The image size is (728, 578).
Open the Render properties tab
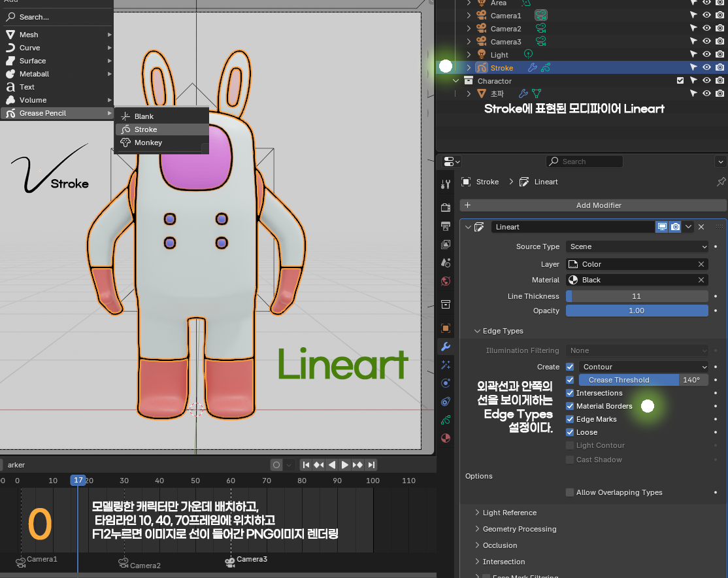[x=446, y=208]
